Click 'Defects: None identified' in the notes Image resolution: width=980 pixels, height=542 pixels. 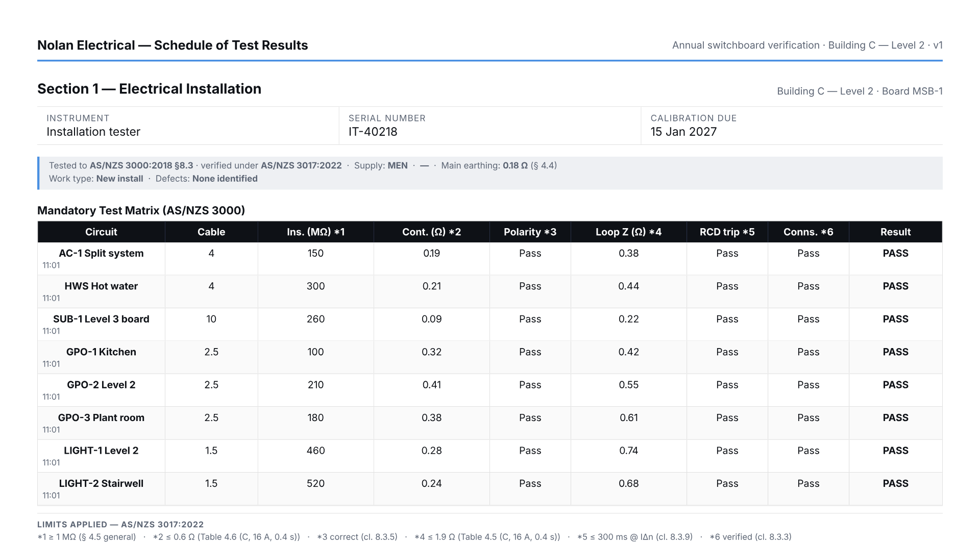click(206, 179)
